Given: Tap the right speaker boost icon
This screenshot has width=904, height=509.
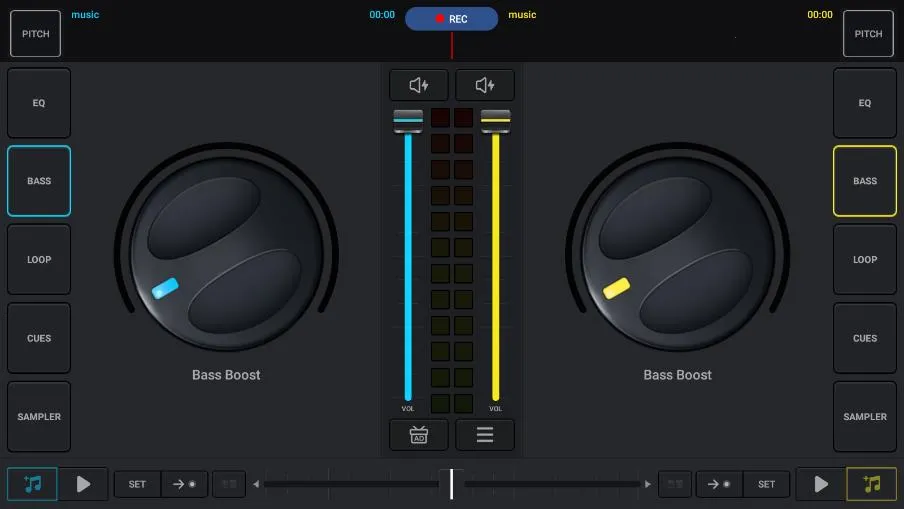Looking at the screenshot, I should [485, 85].
